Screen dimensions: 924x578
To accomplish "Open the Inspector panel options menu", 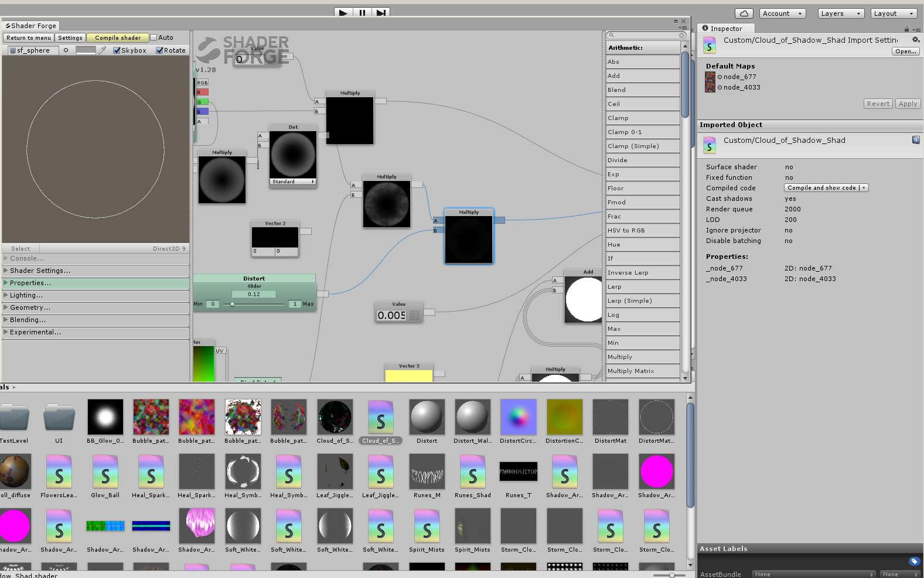I will coord(916,29).
